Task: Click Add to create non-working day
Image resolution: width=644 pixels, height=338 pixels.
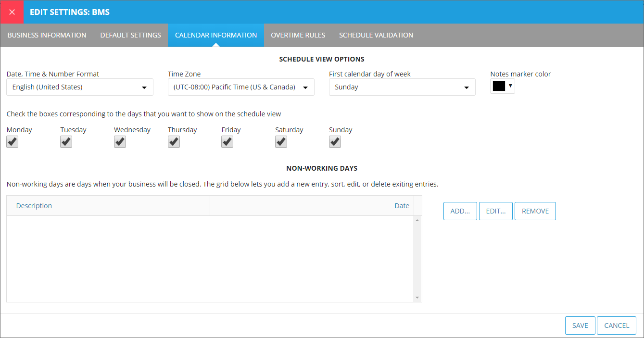Action: coord(460,211)
